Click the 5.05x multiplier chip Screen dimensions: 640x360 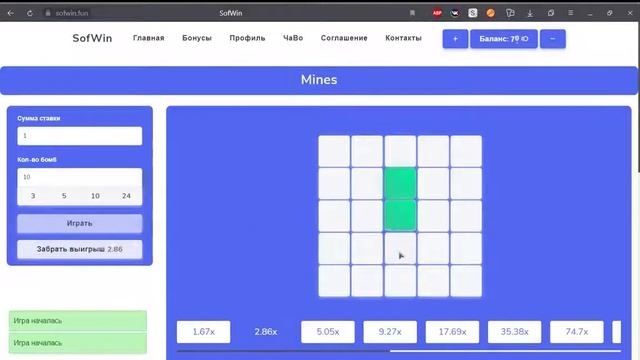pos(328,332)
